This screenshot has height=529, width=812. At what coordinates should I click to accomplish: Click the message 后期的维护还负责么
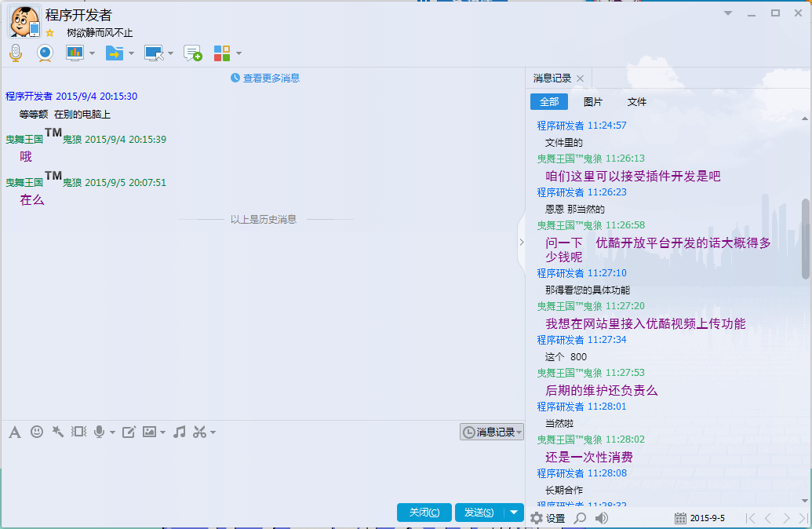601,390
